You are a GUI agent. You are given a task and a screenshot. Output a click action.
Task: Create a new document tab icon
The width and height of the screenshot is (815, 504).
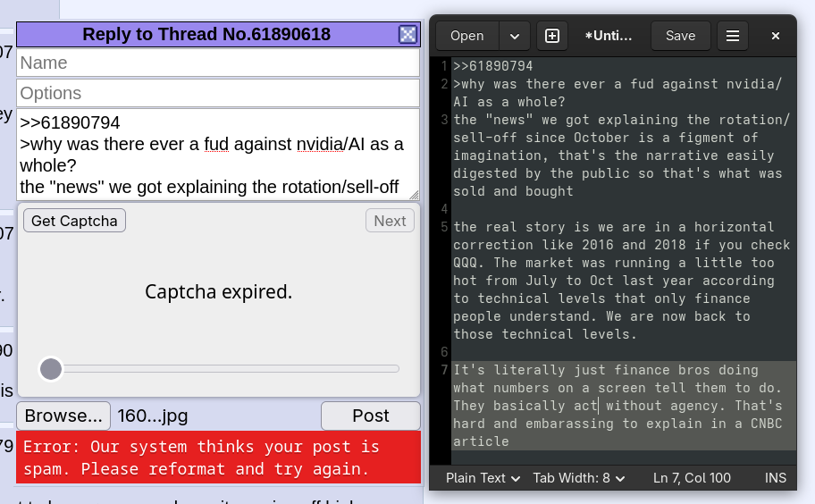(x=552, y=36)
